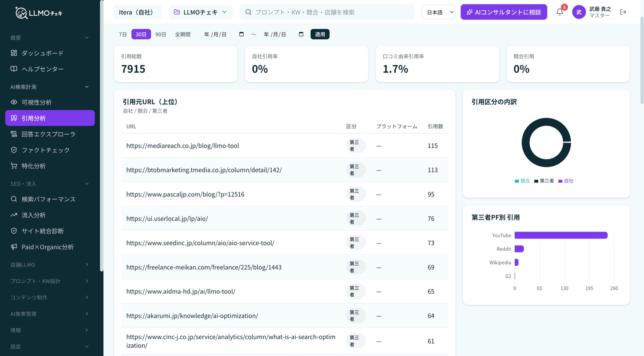Click the YouTube bar in chart

(561, 235)
